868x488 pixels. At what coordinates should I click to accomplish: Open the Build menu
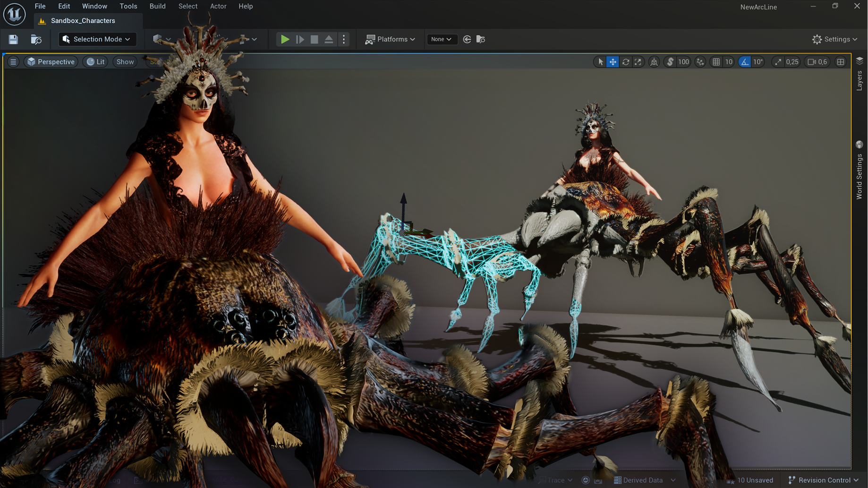coord(157,6)
